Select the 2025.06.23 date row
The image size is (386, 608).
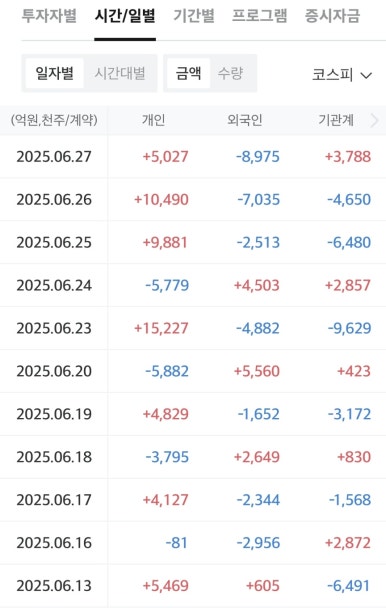(x=193, y=328)
